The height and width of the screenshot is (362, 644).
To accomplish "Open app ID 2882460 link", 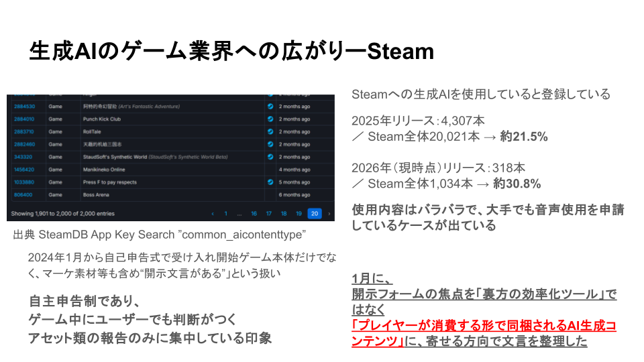I will pyautogui.click(x=24, y=145).
